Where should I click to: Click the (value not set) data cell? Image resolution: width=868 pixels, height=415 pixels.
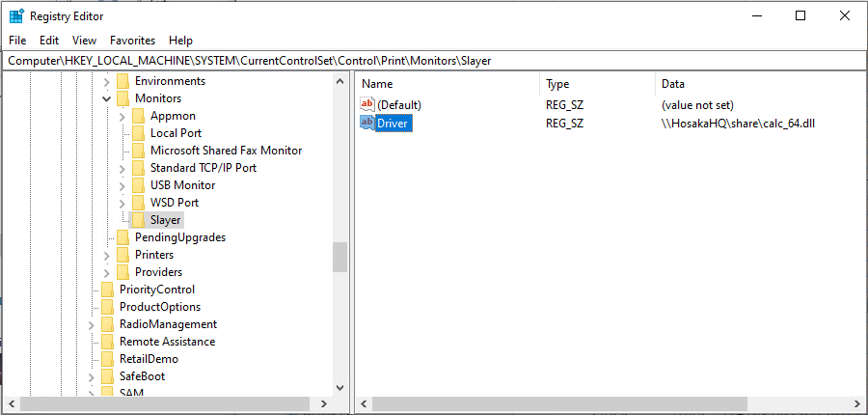(697, 105)
